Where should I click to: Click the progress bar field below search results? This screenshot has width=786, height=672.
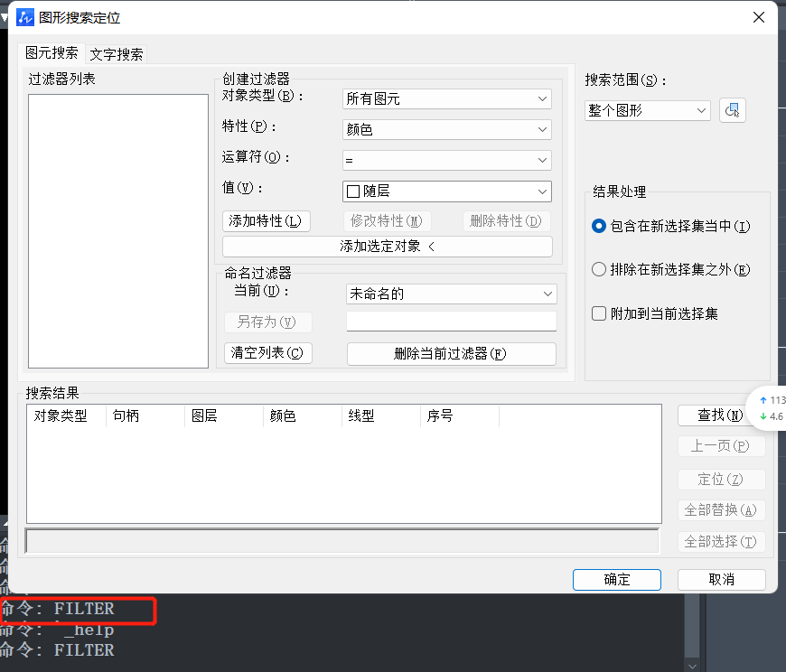click(342, 541)
